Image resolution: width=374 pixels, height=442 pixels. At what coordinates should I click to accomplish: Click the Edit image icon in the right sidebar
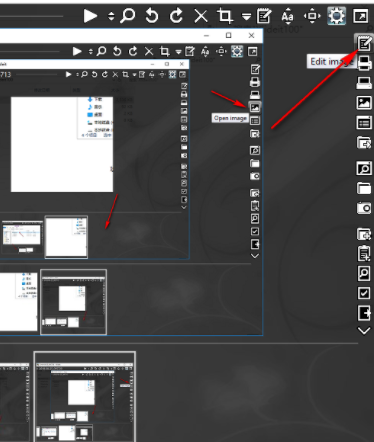click(x=364, y=43)
